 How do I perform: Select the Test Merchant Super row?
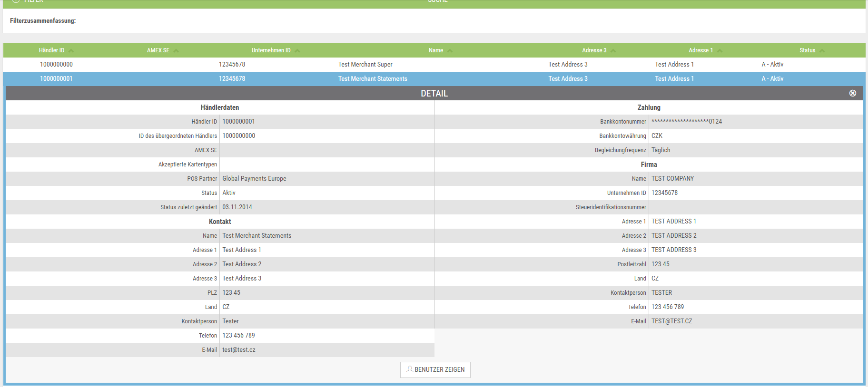pos(365,65)
